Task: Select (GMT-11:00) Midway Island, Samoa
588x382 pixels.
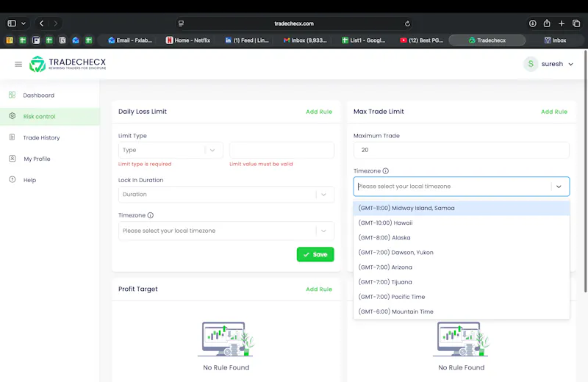Action: [x=462, y=208]
